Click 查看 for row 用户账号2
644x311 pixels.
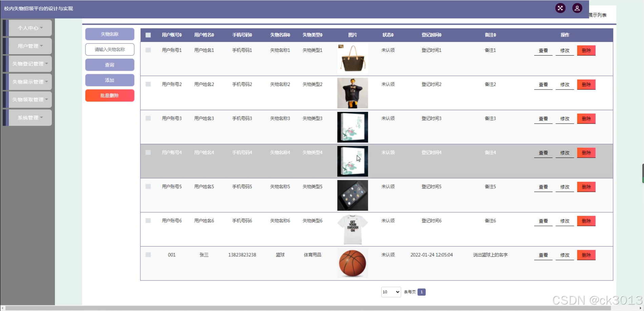tap(543, 85)
